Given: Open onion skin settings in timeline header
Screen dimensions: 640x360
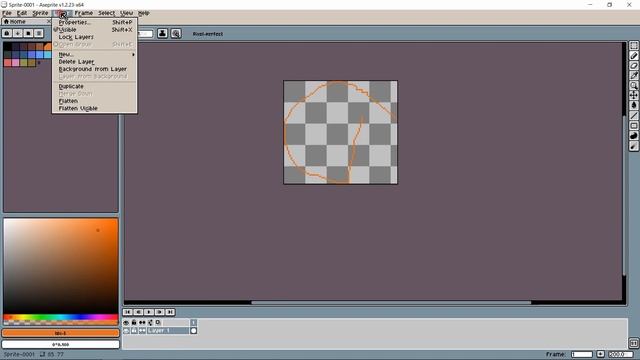Looking at the screenshot, I should pyautogui.click(x=150, y=322).
